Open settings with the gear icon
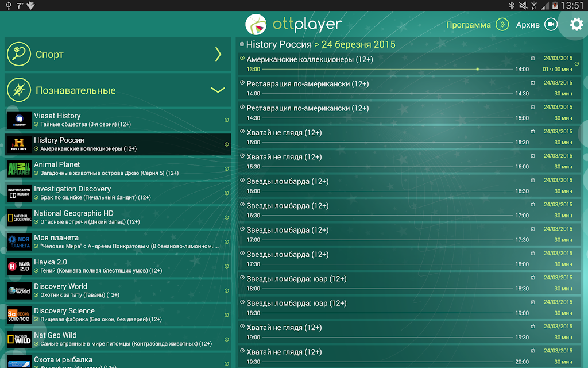The image size is (588, 368). click(x=577, y=24)
